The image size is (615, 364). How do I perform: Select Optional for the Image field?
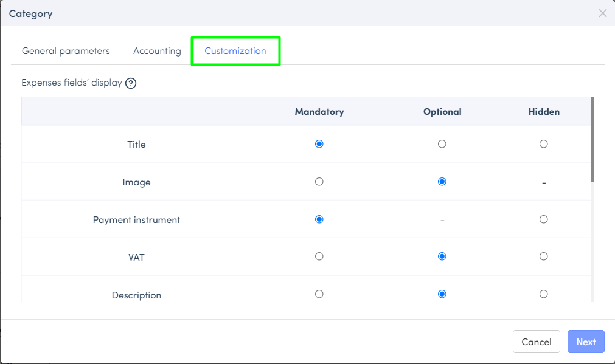tap(442, 182)
